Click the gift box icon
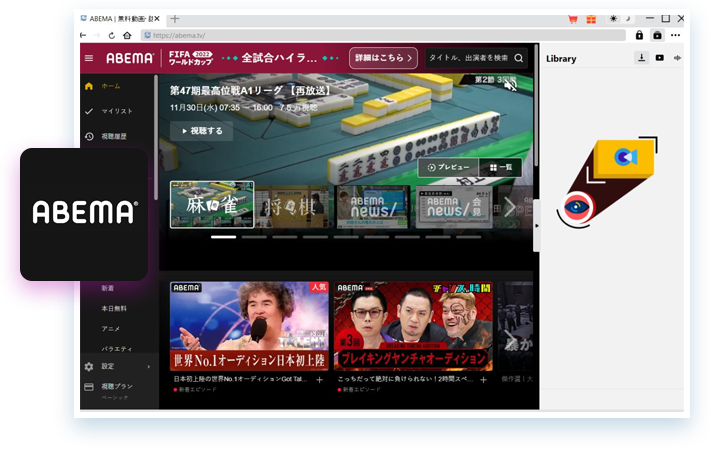Screen dimensions: 713x453 (591, 19)
